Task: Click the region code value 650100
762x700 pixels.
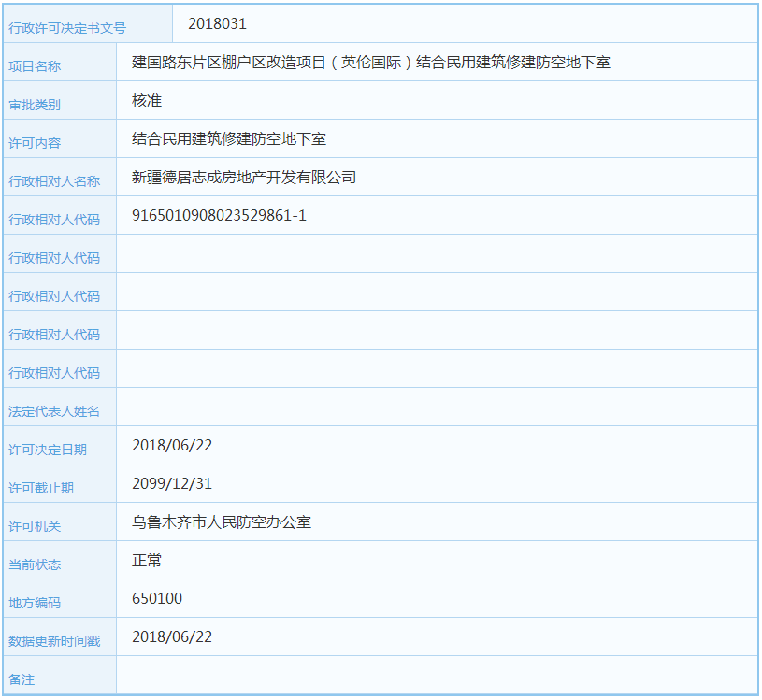Action: (157, 599)
